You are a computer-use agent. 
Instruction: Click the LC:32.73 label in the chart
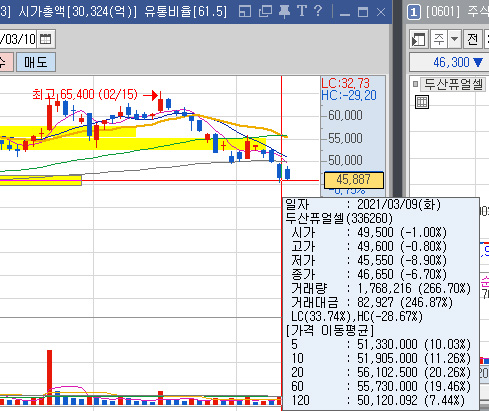pos(345,83)
